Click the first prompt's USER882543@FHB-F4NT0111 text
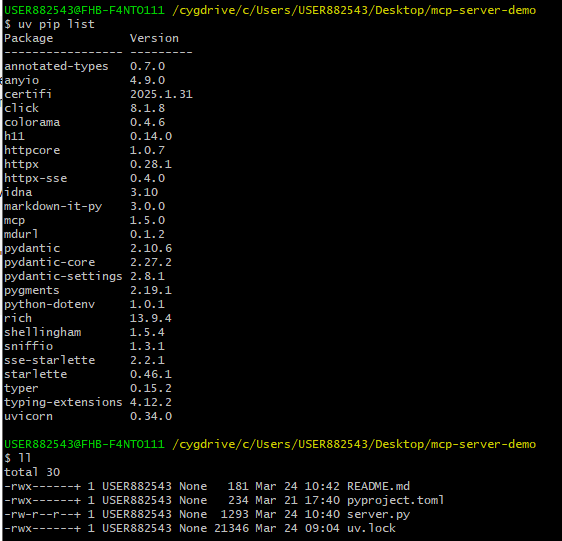 [x=84, y=10]
